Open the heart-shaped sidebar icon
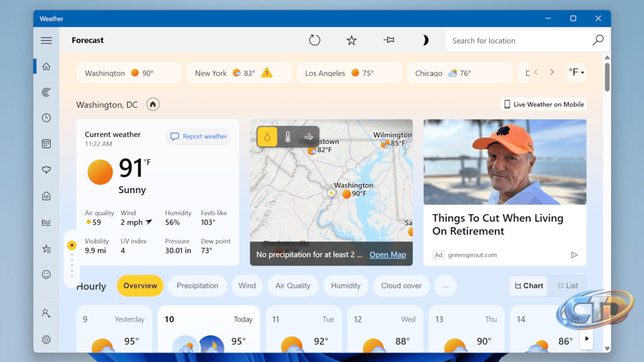The height and width of the screenshot is (362, 644). [46, 170]
